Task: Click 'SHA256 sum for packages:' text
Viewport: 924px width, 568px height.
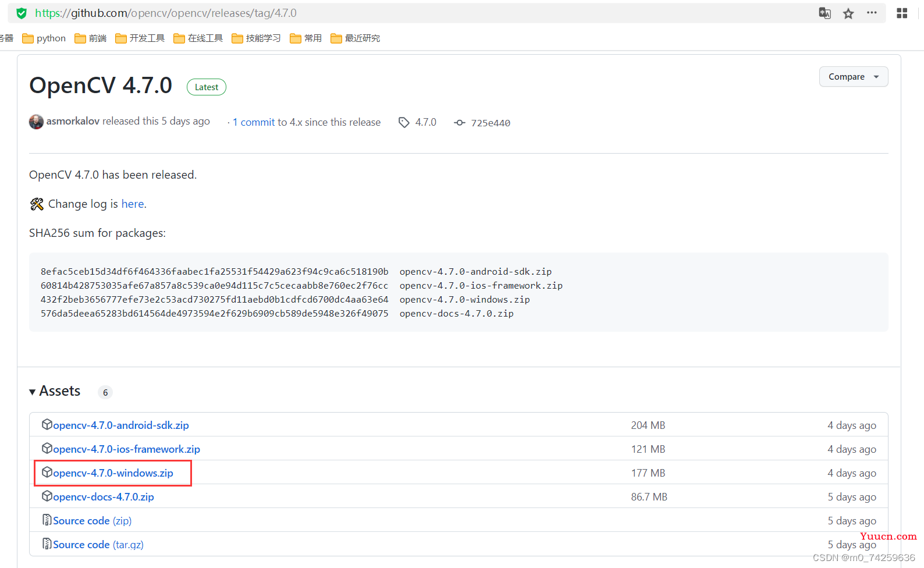Action: (x=97, y=233)
